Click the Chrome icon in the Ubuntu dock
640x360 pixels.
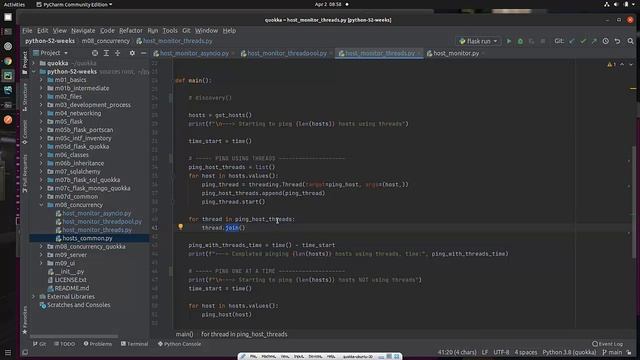click(x=8, y=61)
